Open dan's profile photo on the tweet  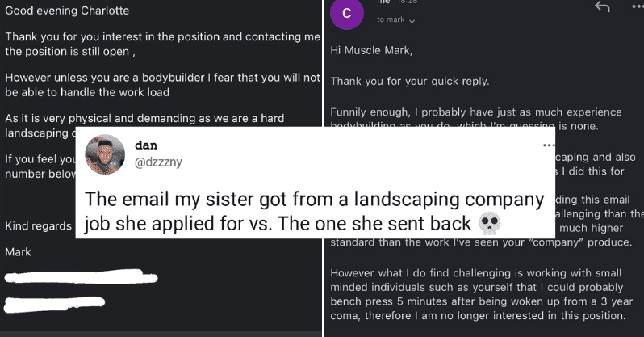pos(105,154)
